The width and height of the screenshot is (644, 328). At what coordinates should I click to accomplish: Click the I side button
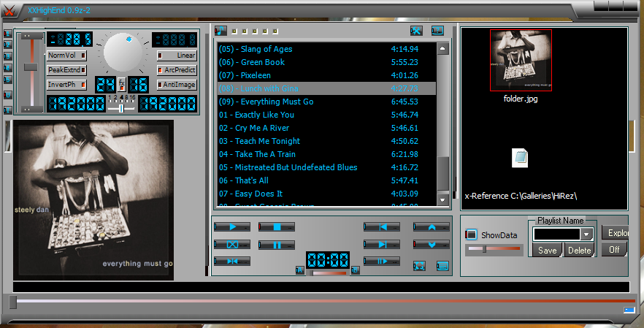(7, 110)
